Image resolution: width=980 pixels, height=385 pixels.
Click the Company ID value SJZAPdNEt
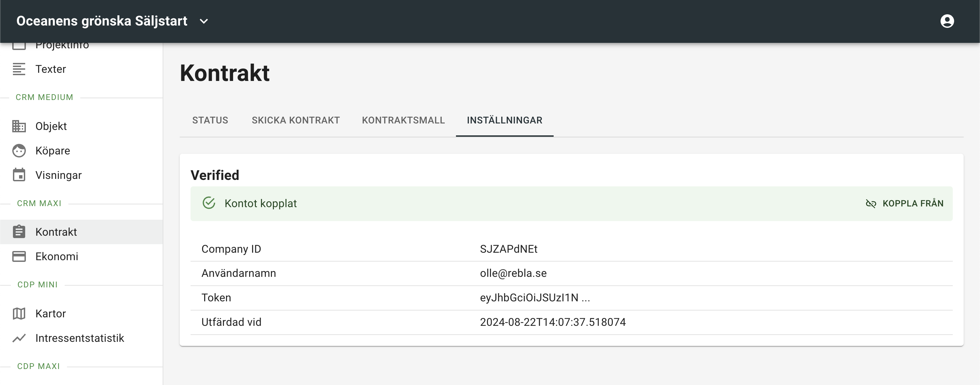508,249
